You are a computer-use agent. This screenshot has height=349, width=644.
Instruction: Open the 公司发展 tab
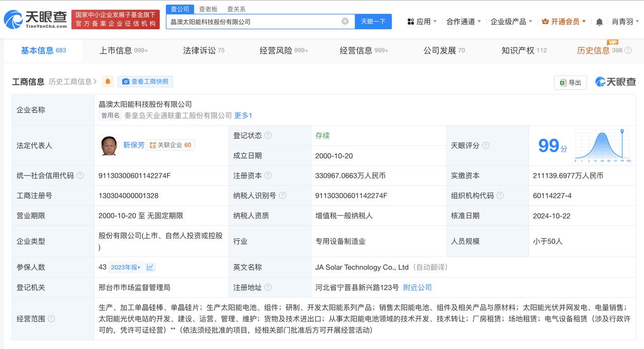tap(444, 50)
